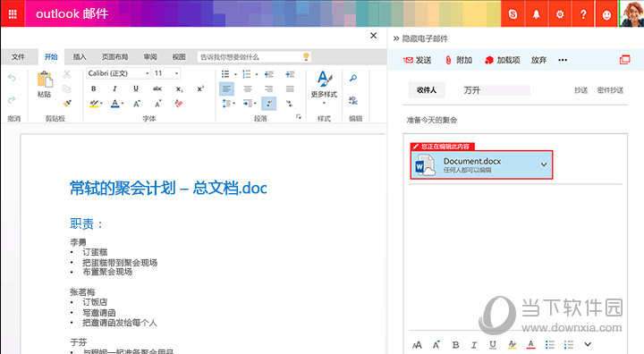The width and height of the screenshot is (644, 354).
Task: Click the replace icon in 编辑 group
Action: coord(353,100)
